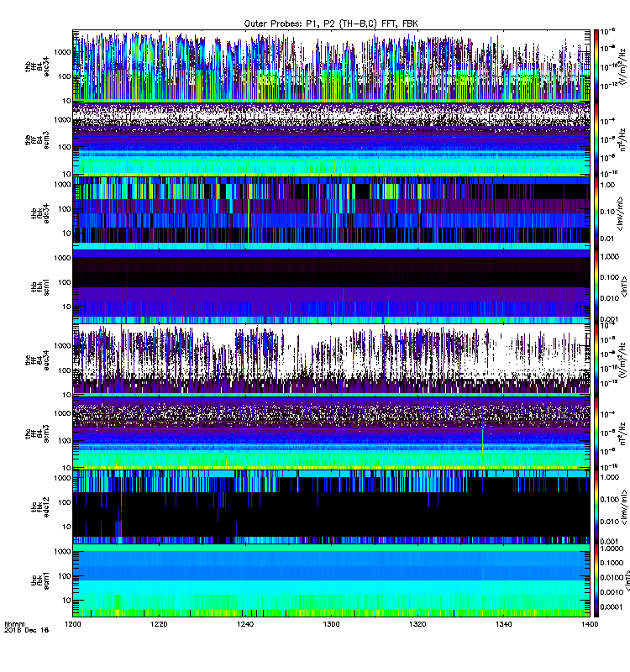Click the thc eac34 spectrogram color bar
630x672 pixels.
[596, 360]
